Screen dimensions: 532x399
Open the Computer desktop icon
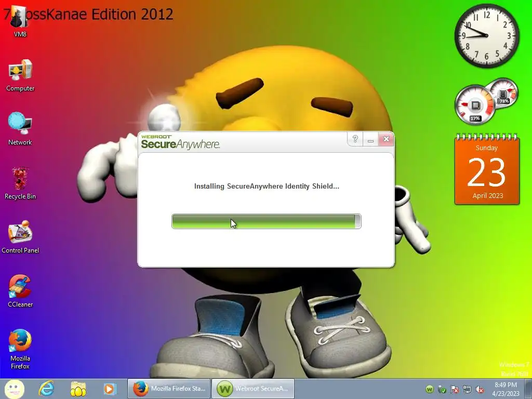20,75
